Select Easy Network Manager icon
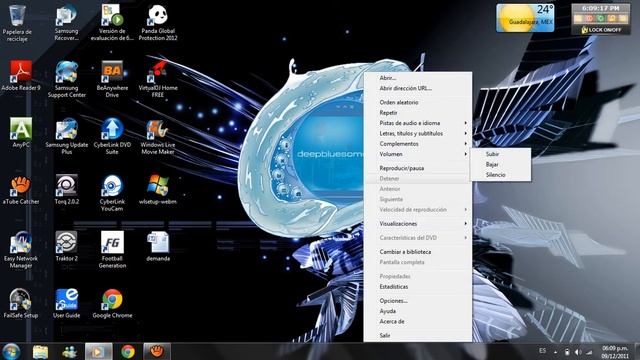640x360 pixels. pos(21,250)
